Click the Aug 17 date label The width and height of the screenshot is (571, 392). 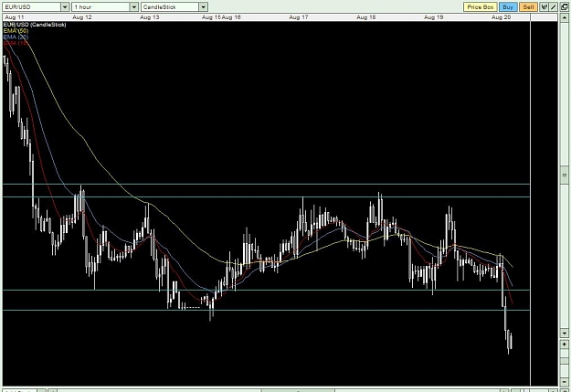coord(299,17)
